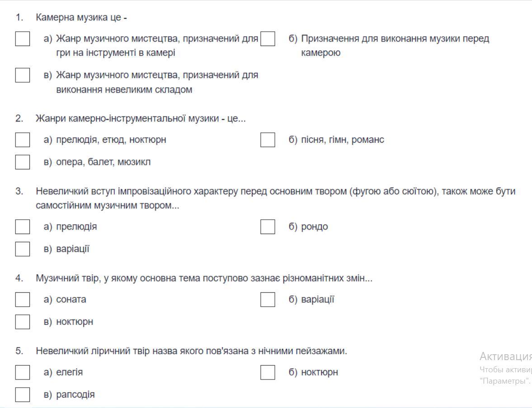Tick 'ноктюрн' box in question 4
The image size is (532, 408).
(x=23, y=322)
